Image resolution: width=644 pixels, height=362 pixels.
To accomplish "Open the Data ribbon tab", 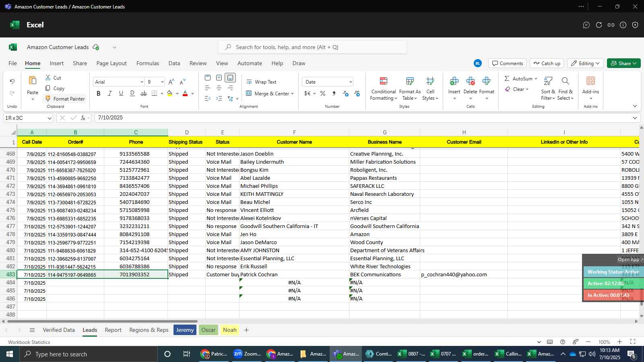I will click(x=174, y=63).
